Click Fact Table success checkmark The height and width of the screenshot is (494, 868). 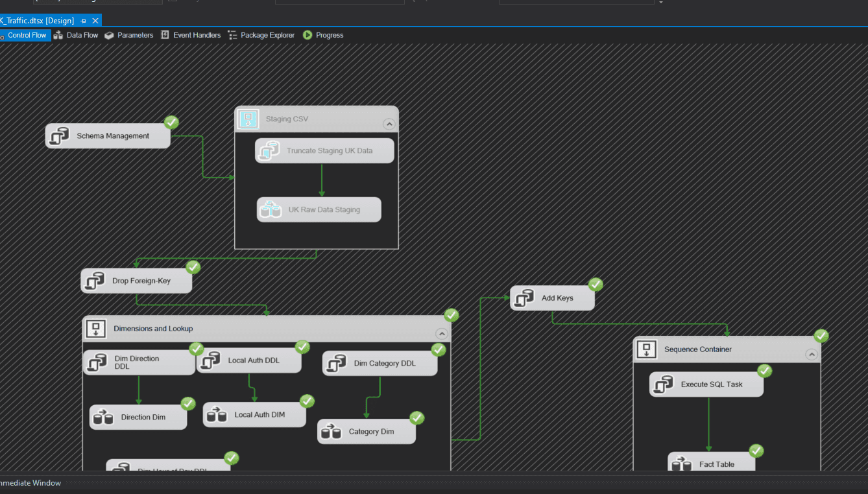click(756, 451)
